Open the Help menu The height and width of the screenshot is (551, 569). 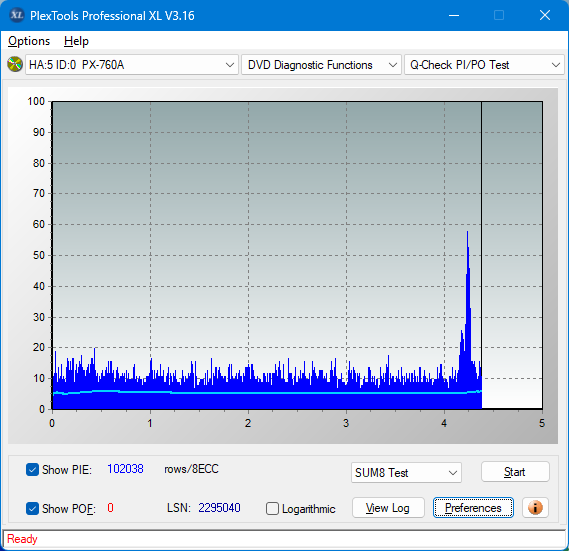[76, 41]
